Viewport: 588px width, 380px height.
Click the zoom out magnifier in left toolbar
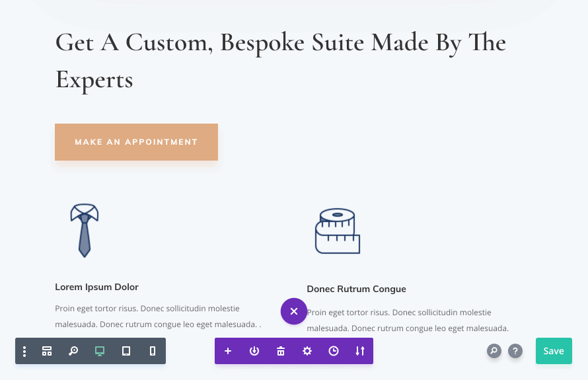pos(73,351)
